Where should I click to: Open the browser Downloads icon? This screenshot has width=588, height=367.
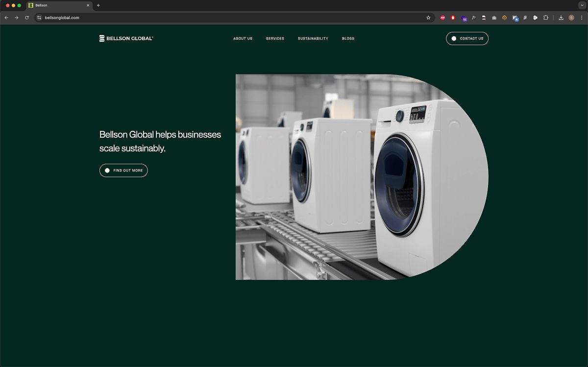click(x=561, y=18)
